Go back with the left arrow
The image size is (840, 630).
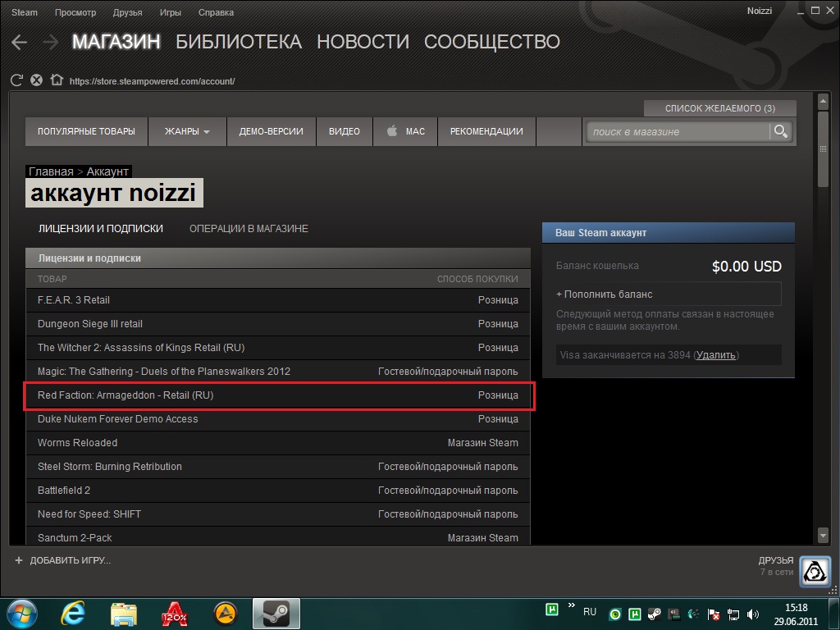click(x=20, y=43)
